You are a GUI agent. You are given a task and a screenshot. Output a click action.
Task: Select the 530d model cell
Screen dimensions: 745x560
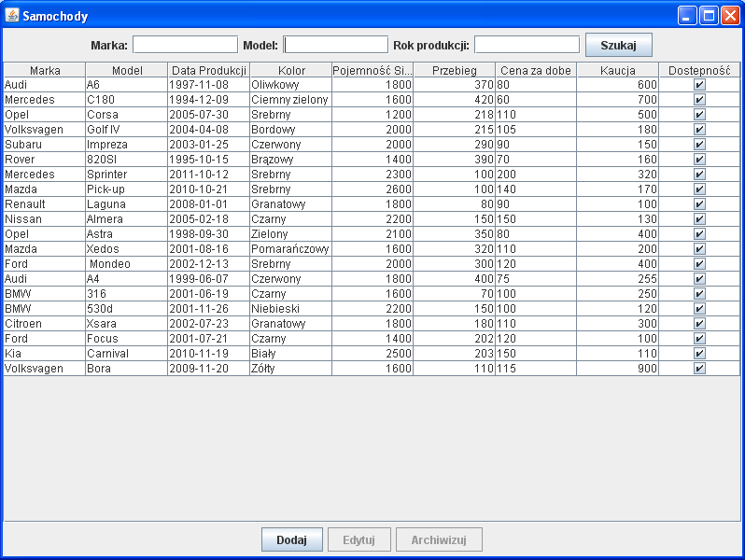coord(127,309)
